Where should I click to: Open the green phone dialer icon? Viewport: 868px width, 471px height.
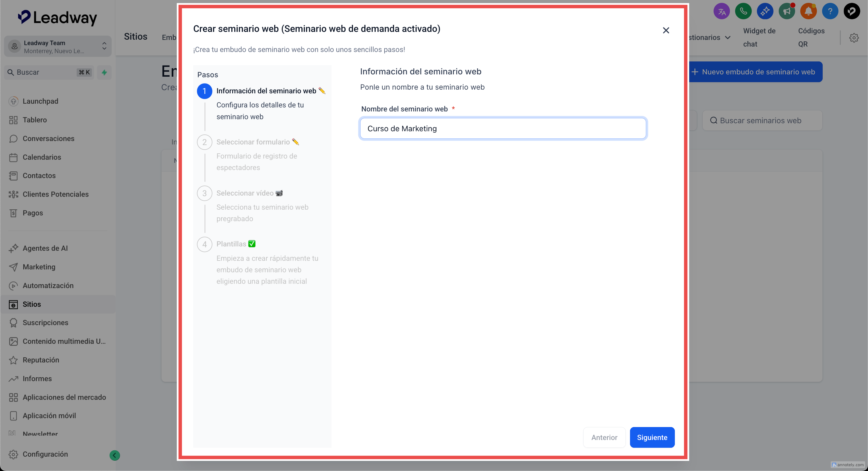pyautogui.click(x=743, y=11)
